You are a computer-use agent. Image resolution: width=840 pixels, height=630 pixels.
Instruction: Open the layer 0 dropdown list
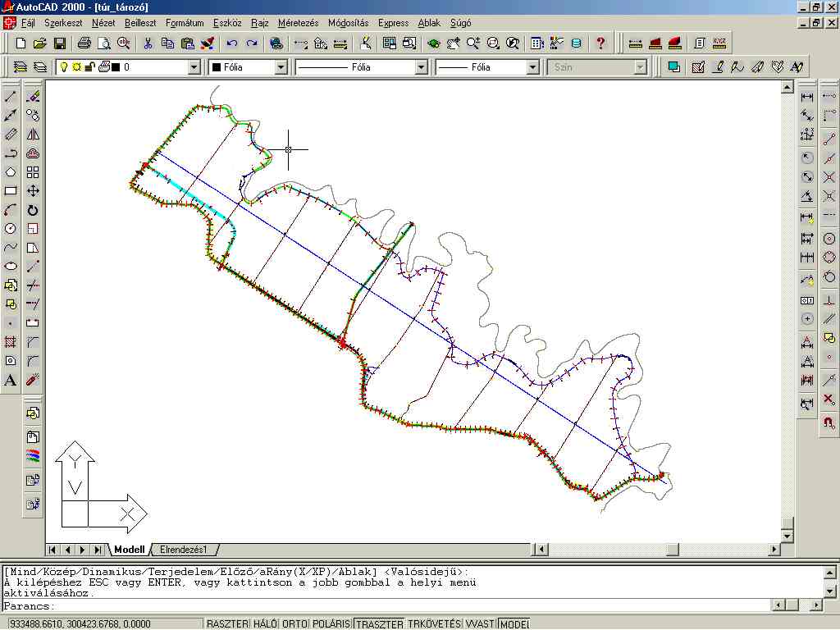pos(194,67)
